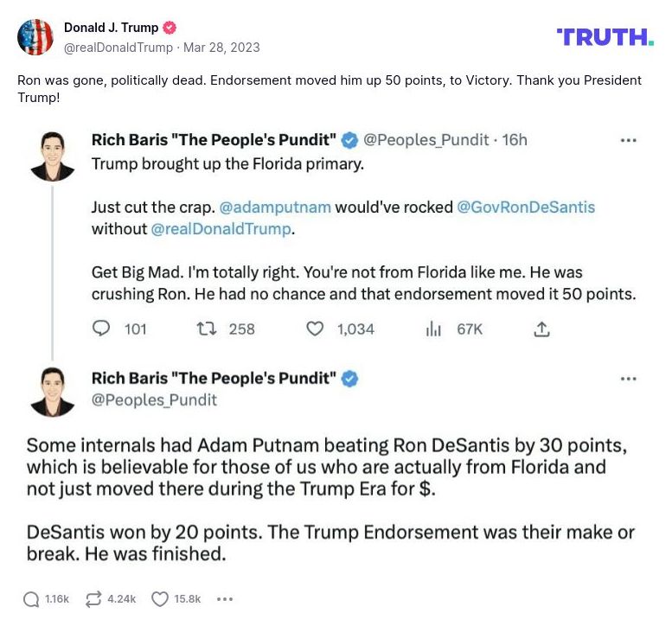The height and width of the screenshot is (626, 672).
Task: Click the Mar 28, 2023 post date
Action: (x=221, y=48)
